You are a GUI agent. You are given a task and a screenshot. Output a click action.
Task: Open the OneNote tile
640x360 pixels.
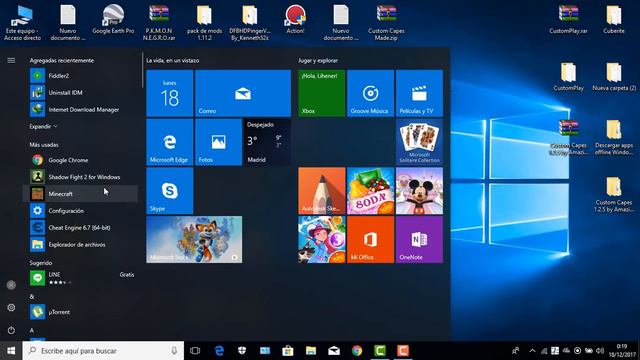pyautogui.click(x=419, y=240)
